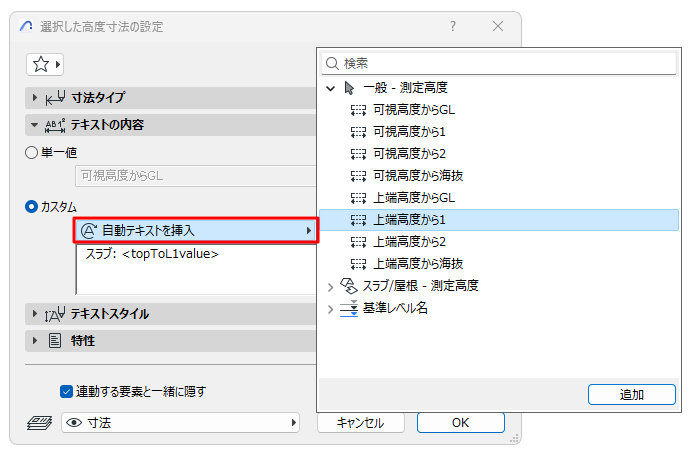Click the 特性 list icon
The width and height of the screenshot is (694, 455).
click(55, 341)
